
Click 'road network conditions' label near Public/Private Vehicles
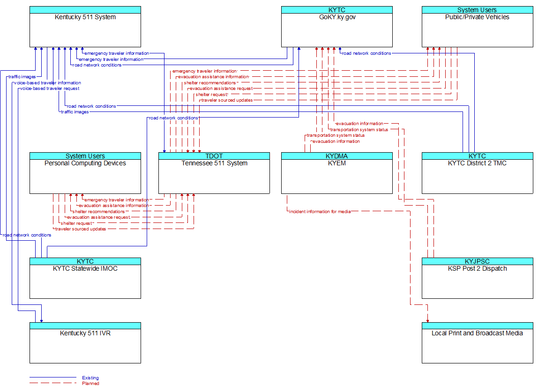366,53
